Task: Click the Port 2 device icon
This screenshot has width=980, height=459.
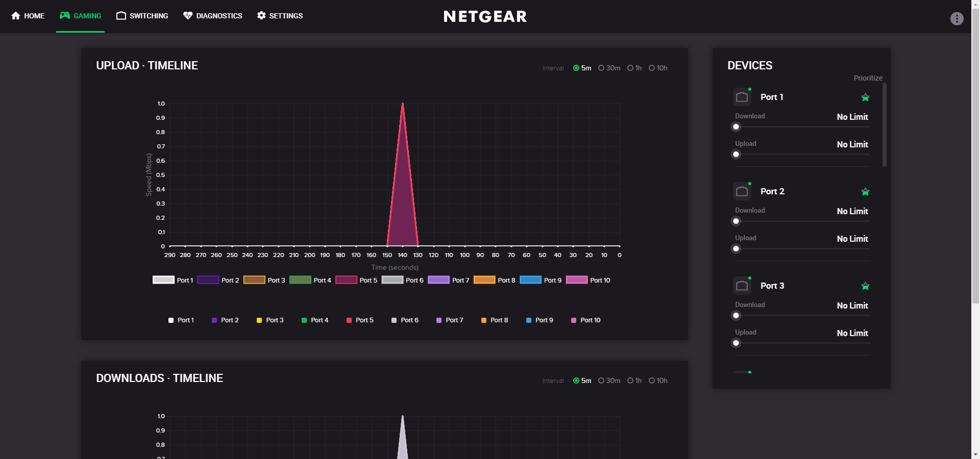Action: pyautogui.click(x=742, y=191)
